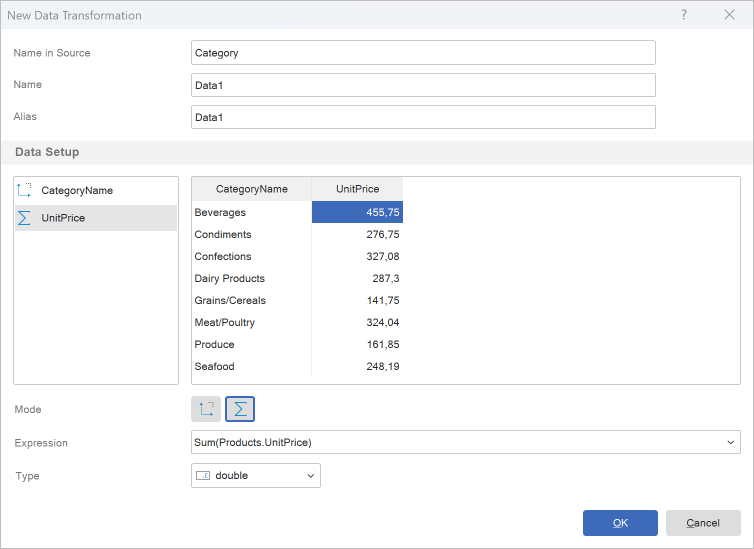Click the sigma icon beside UnitPrice

point(25,218)
